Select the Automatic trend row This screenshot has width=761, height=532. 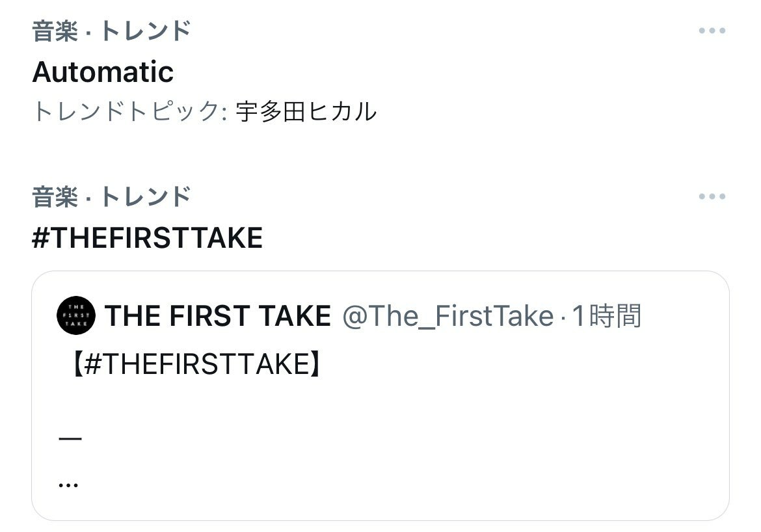point(380,72)
